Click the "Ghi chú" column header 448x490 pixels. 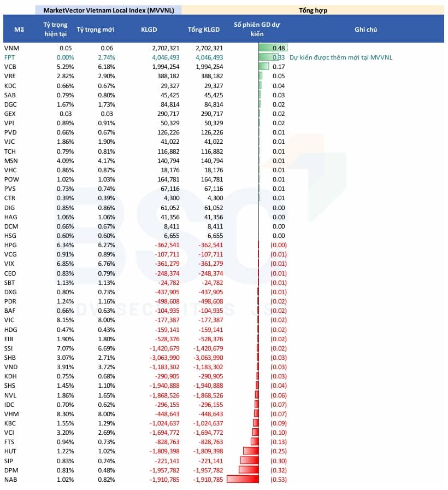pyautogui.click(x=366, y=30)
